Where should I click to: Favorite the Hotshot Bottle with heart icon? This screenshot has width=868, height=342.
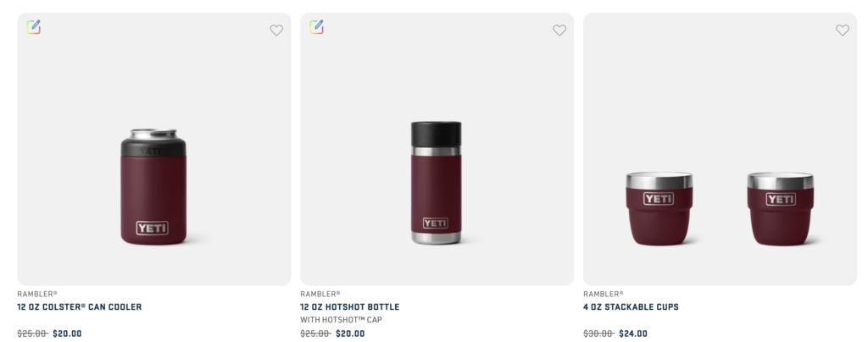(x=559, y=30)
